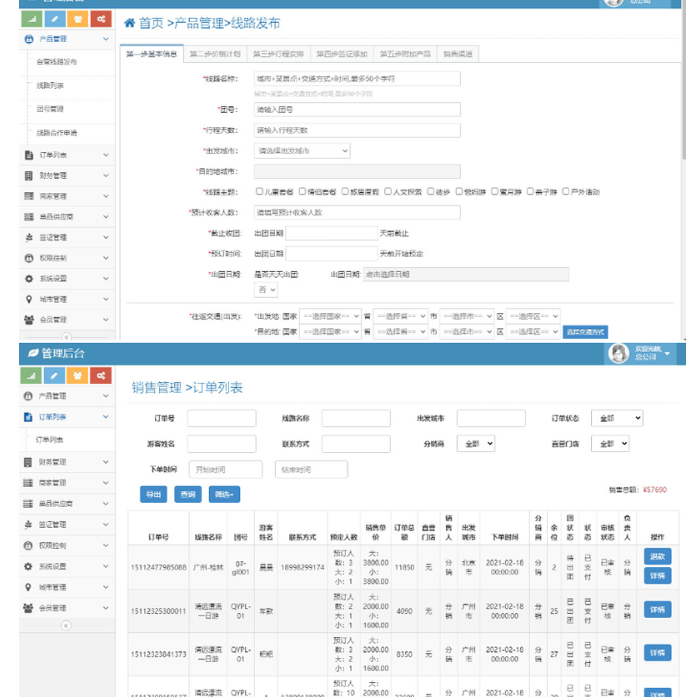Click the leaf logo beside 管理后台
The width and height of the screenshot is (696, 697).
[32, 353]
